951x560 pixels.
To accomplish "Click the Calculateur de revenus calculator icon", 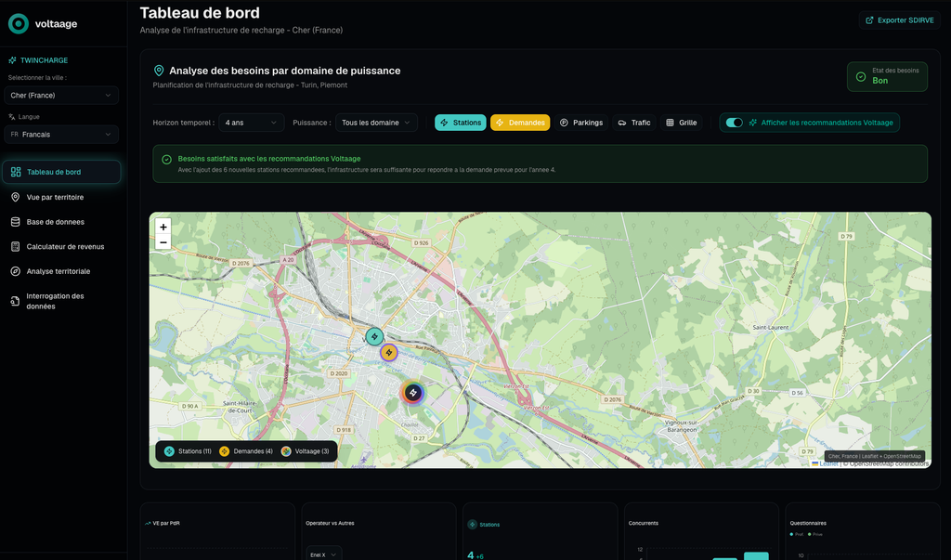I will click(15, 246).
